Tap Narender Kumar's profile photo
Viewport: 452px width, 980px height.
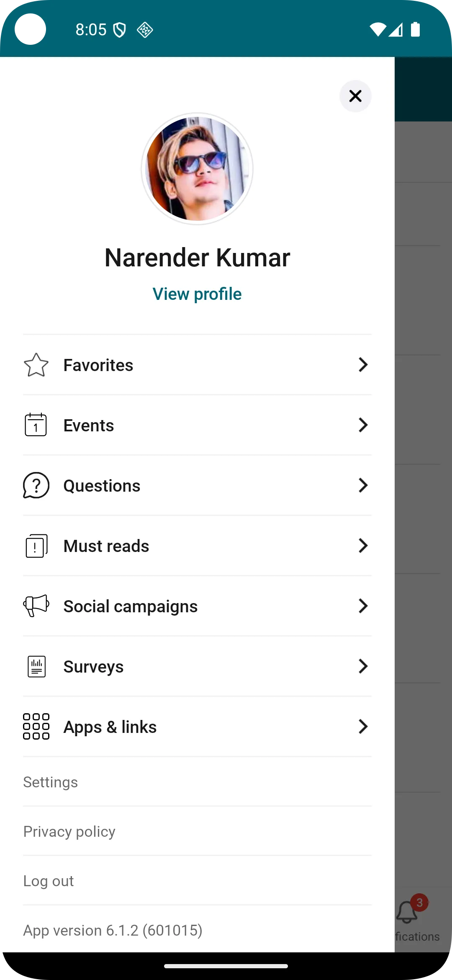click(x=197, y=169)
